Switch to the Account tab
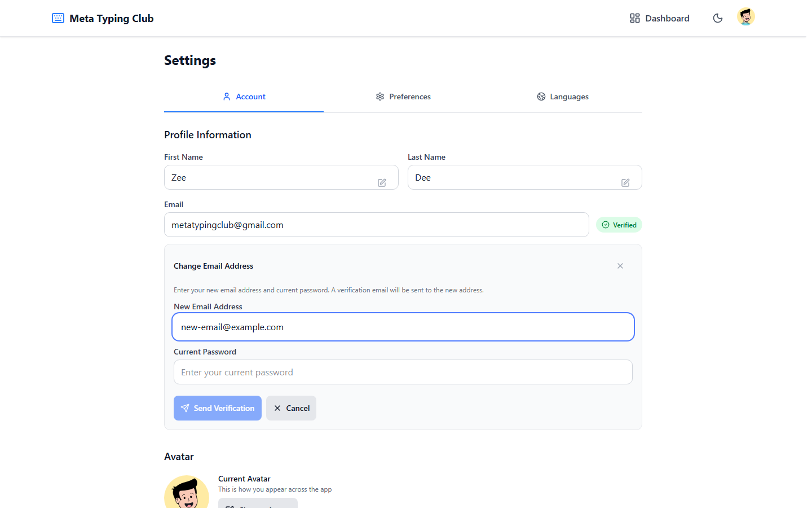The height and width of the screenshot is (508, 812). (244, 97)
